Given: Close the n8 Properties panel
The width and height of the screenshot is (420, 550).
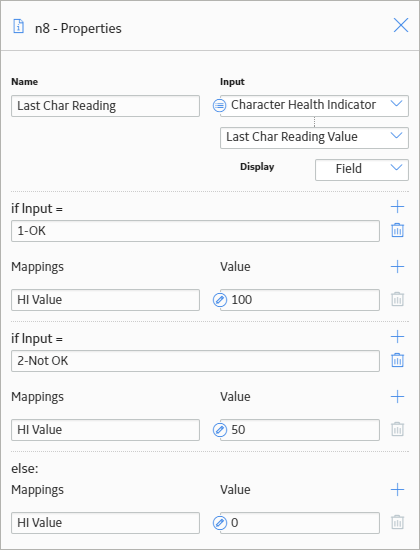Looking at the screenshot, I should [401, 25].
